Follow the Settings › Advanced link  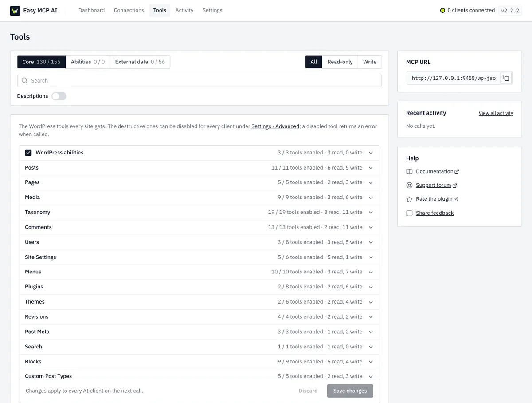point(275,126)
